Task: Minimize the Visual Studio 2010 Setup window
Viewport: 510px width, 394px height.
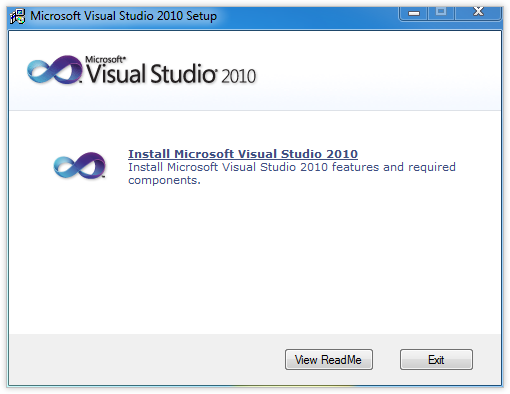Action: point(414,13)
